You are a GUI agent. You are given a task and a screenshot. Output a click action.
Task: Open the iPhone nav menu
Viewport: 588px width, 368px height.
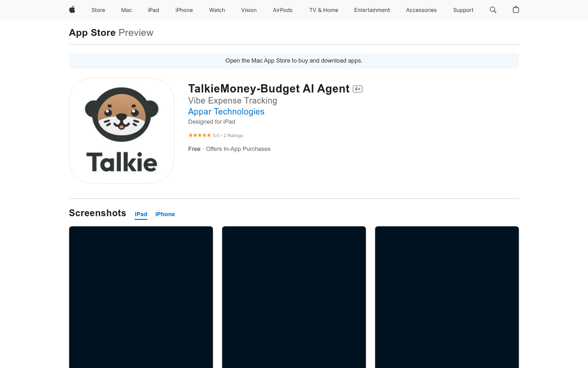[184, 10]
